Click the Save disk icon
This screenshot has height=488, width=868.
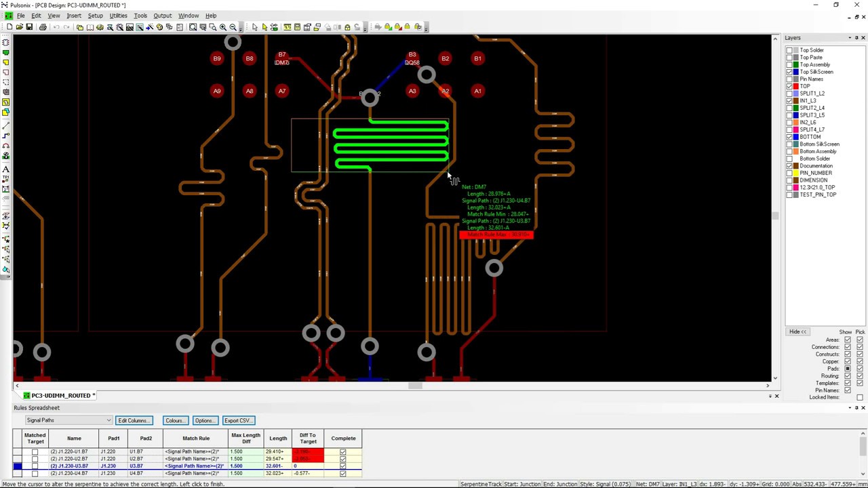coord(29,27)
